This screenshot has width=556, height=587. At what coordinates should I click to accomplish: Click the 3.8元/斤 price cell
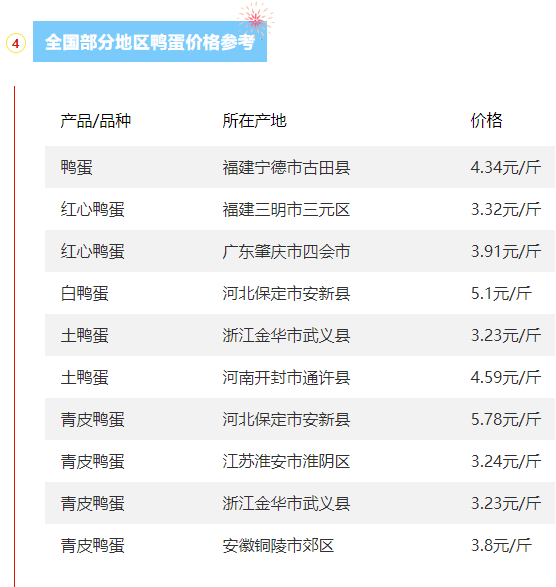[x=501, y=545]
